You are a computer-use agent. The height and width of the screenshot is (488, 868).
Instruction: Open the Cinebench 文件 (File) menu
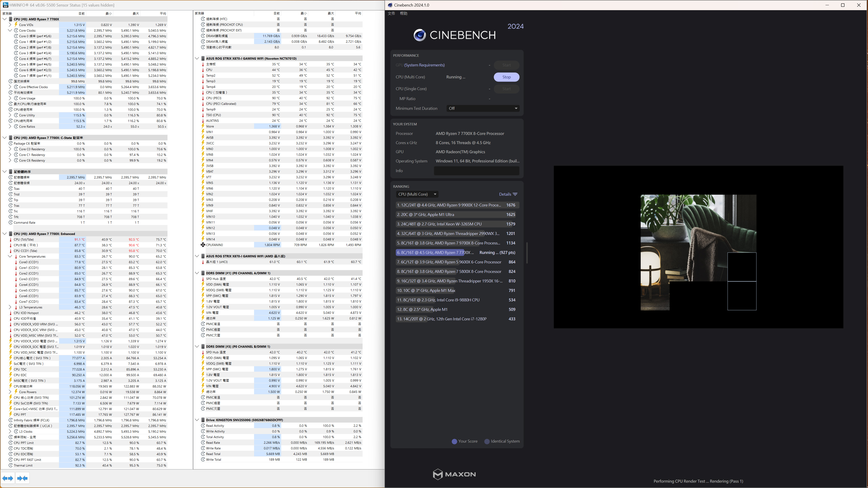pyautogui.click(x=391, y=14)
